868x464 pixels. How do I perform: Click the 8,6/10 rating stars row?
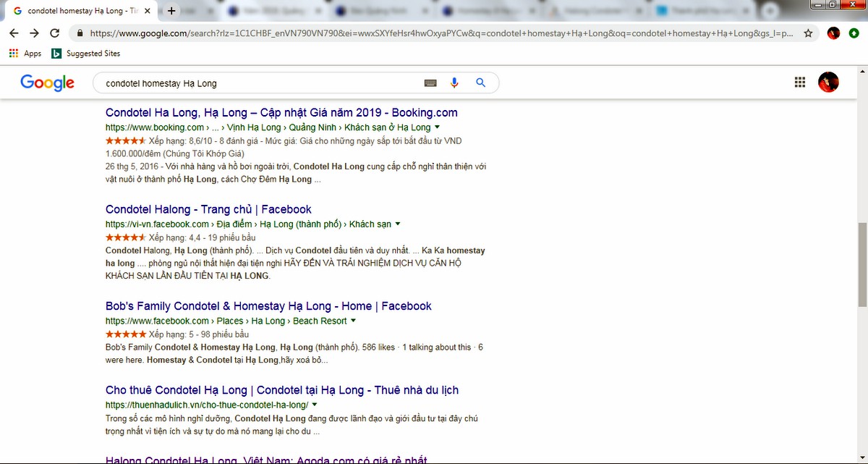click(126, 140)
